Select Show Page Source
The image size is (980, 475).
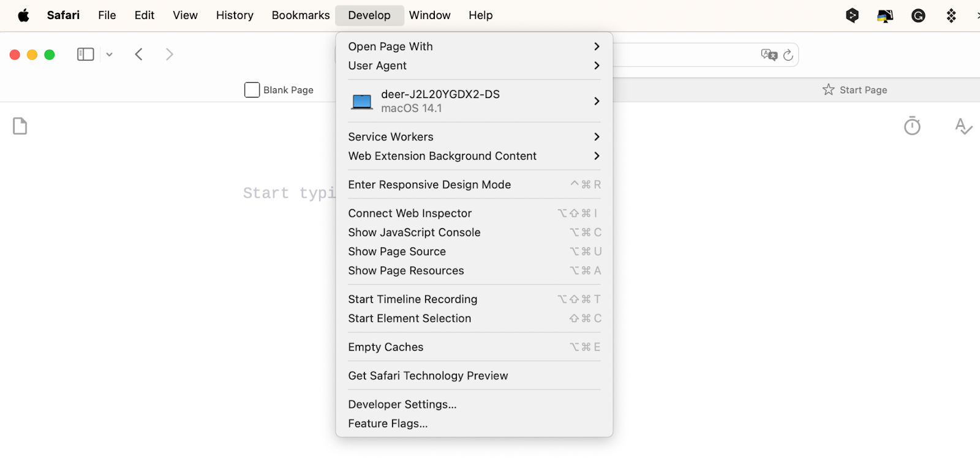click(x=474, y=251)
